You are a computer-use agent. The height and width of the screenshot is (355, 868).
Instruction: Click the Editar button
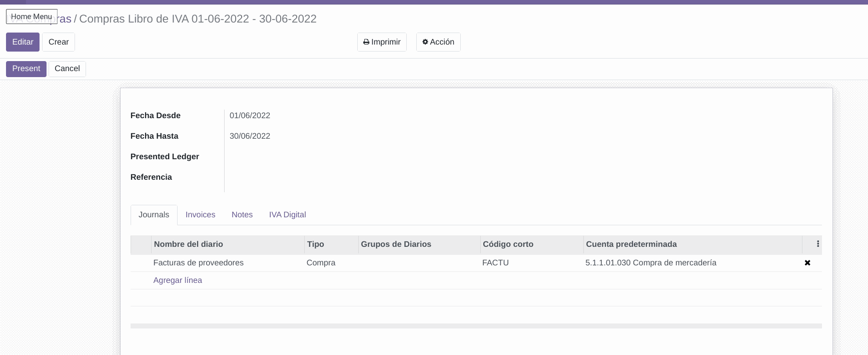click(23, 42)
